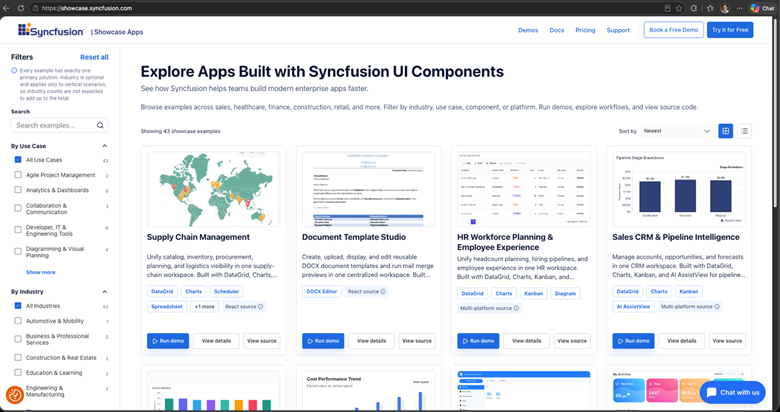Click the site info icon in the address bar
The width and height of the screenshot is (780, 412).
35,8
